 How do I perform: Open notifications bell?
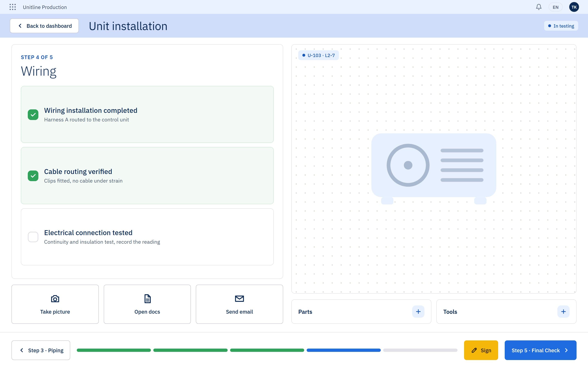(x=539, y=7)
